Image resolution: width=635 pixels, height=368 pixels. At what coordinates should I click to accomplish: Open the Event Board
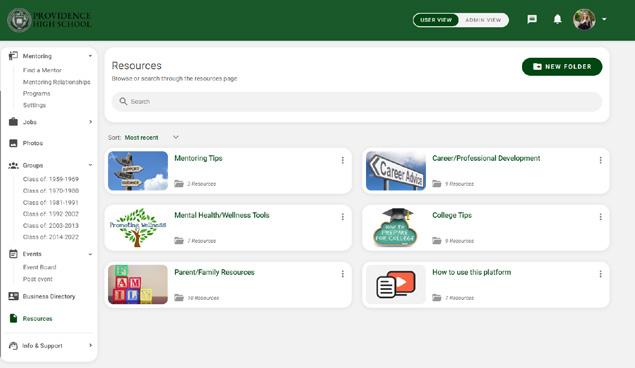pyautogui.click(x=39, y=267)
